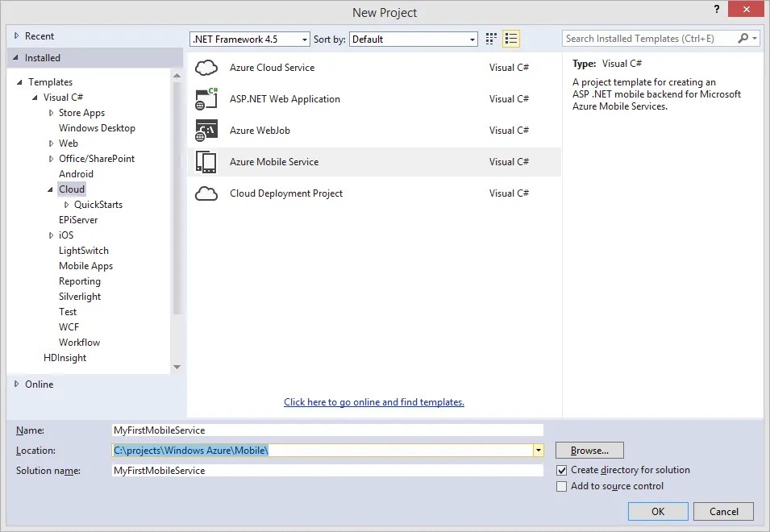Screen dimensions: 770x532
Task: Collapse the Templates tree node
Action: 19,82
